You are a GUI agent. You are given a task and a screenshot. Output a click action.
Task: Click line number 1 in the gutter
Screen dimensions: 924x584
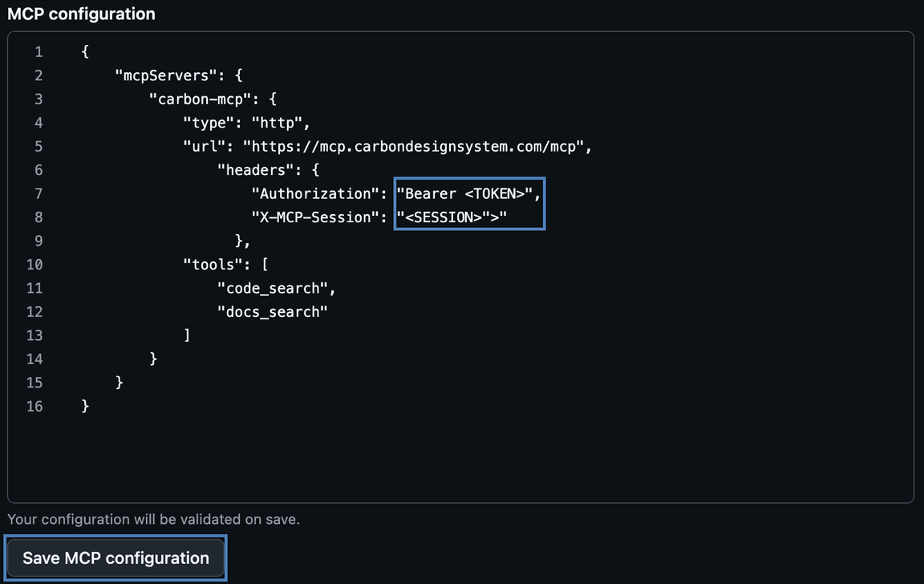[x=38, y=51]
